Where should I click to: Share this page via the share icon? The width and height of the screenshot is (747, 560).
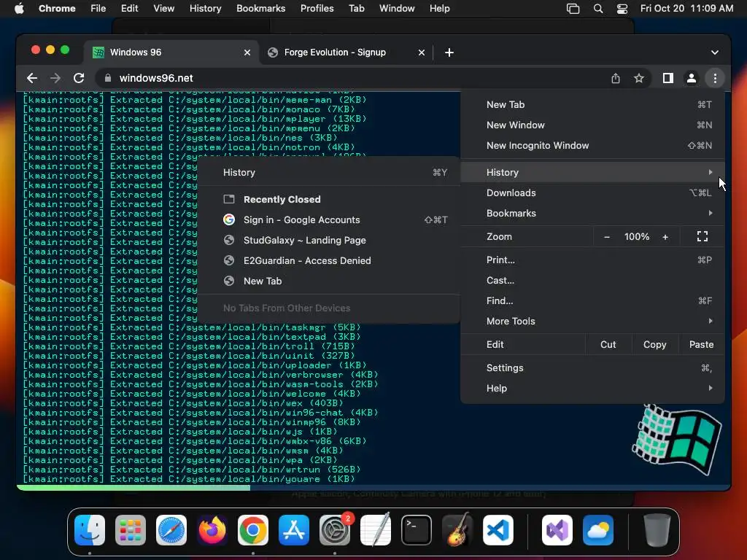click(x=616, y=78)
